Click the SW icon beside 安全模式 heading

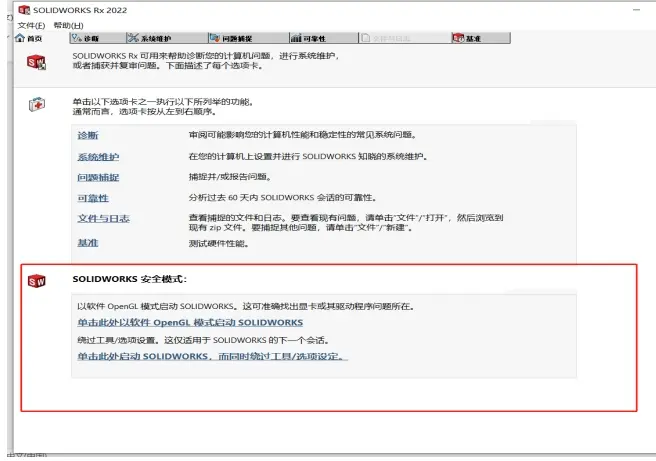click(36, 281)
